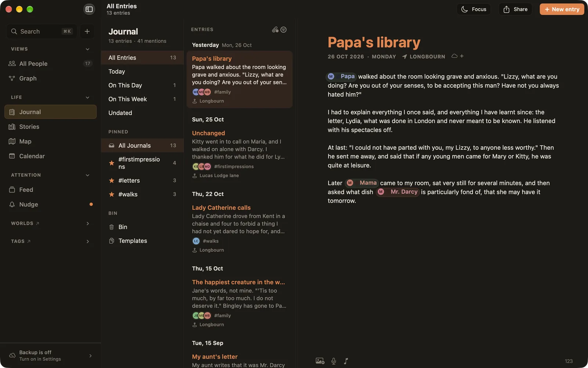This screenshot has height=368, width=588.
Task: Open pinned #walks tag
Action: (142, 194)
